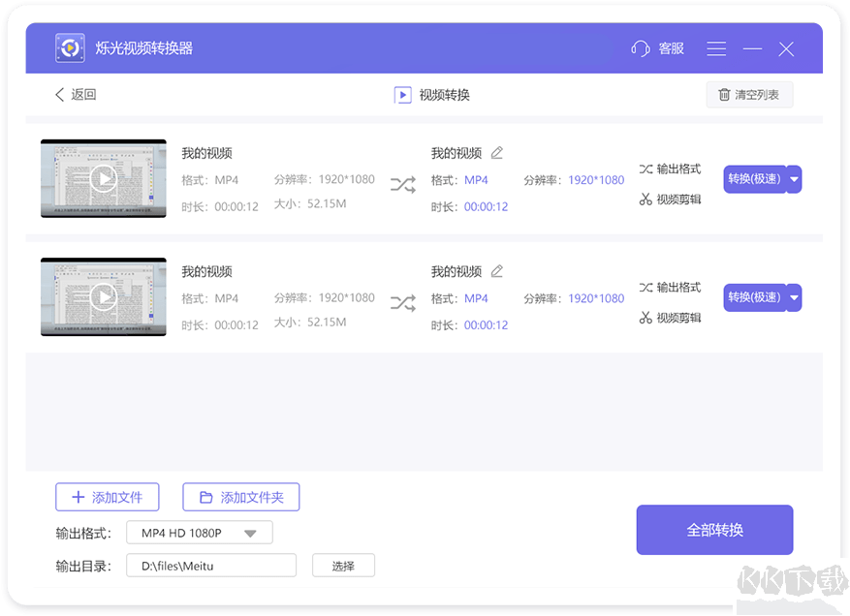Viewport: 850px width, 616px height.
Task: Click the edit pencil beside second 我的视频 name
Action: (x=498, y=271)
